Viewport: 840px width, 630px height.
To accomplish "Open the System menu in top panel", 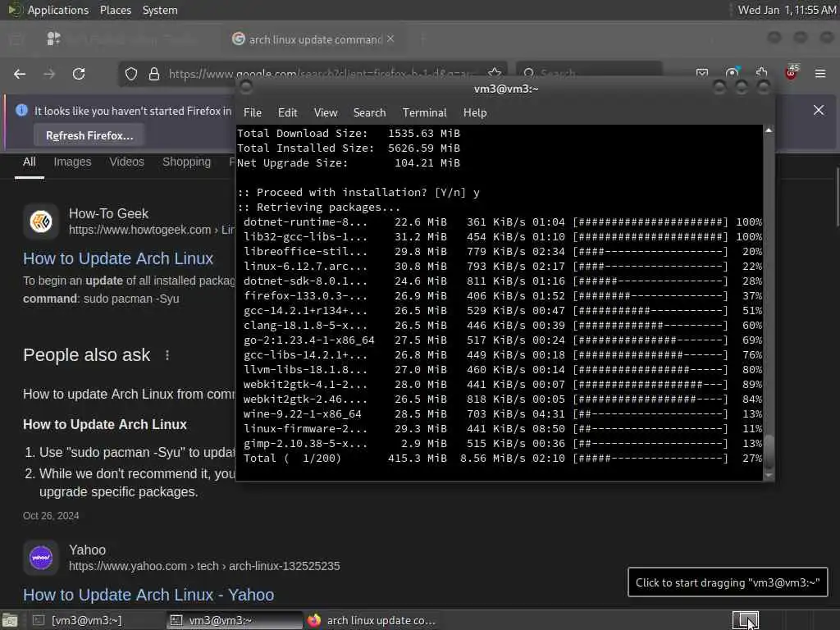I will 160,10.
